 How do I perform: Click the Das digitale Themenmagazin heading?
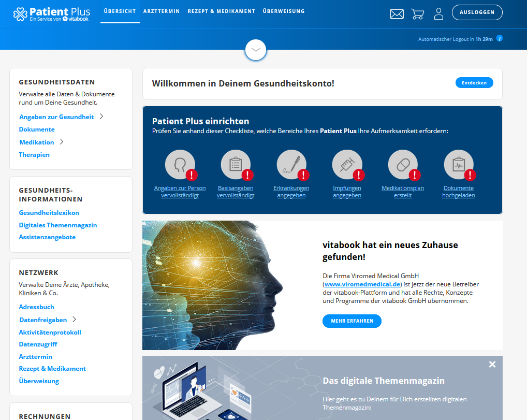(x=384, y=381)
